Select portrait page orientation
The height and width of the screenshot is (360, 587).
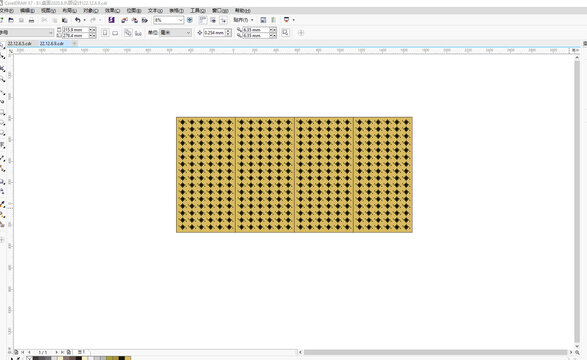pyautogui.click(x=105, y=33)
